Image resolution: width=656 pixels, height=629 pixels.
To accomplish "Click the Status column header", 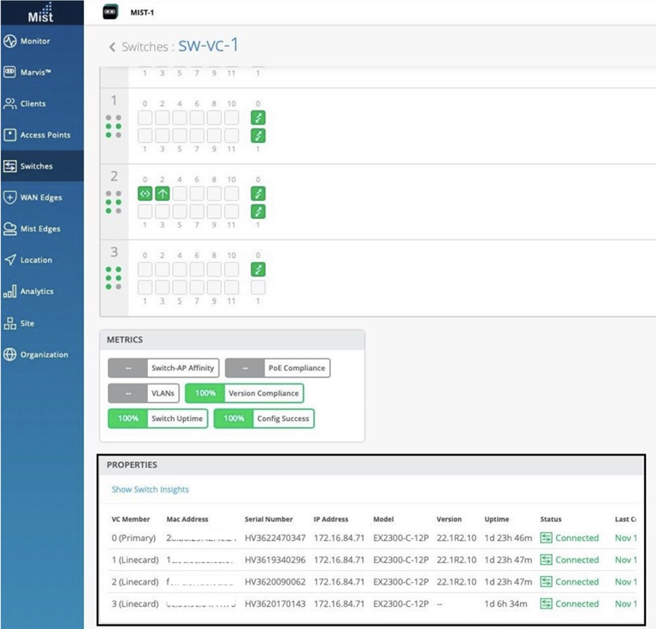I will (x=551, y=519).
